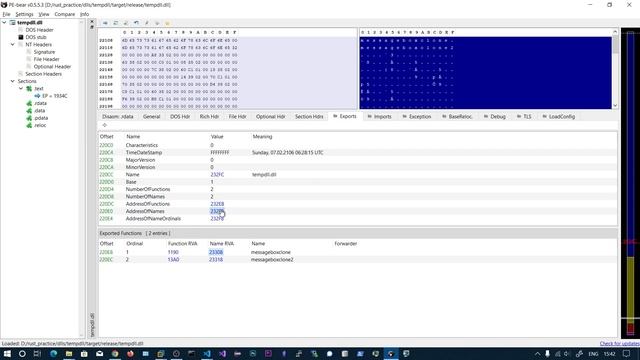Select the DOS Header tree item
Screen dimensions: 640x360
39,30
